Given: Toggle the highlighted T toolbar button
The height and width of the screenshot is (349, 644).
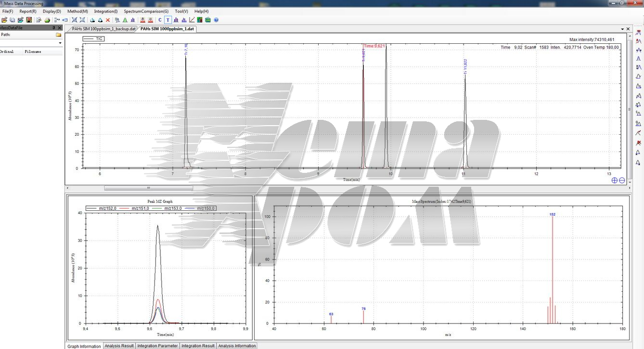Looking at the screenshot, I should (167, 20).
